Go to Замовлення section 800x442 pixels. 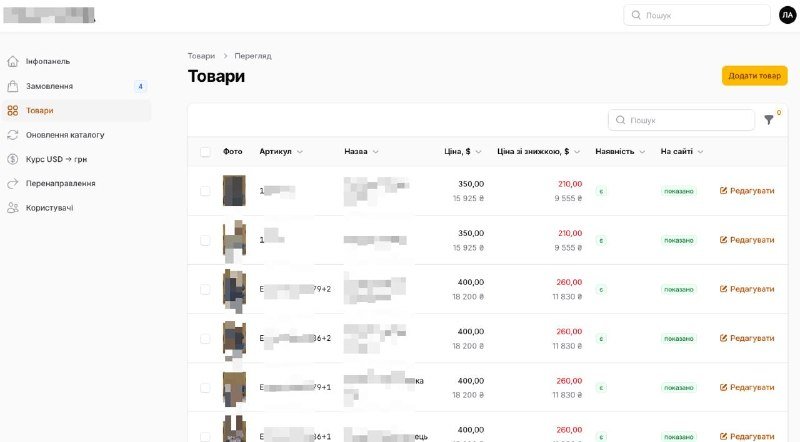(x=77, y=86)
